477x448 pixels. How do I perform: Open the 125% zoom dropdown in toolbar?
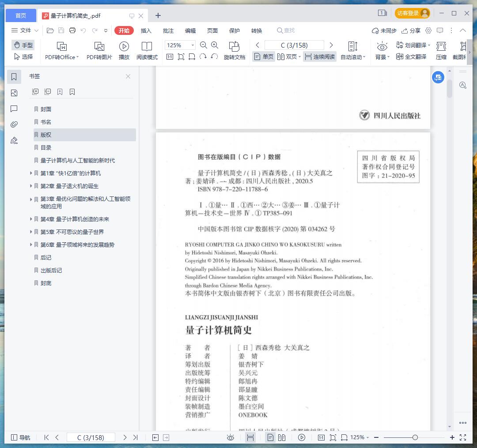[193, 45]
